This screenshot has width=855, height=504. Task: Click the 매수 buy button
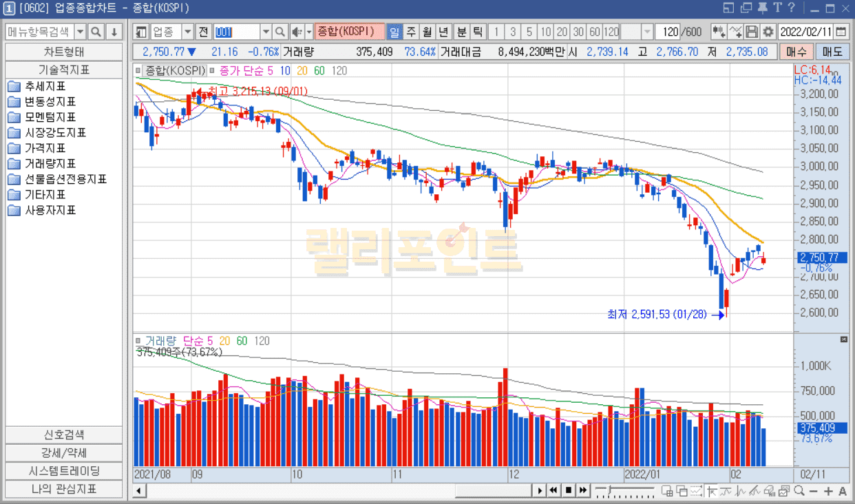click(796, 52)
